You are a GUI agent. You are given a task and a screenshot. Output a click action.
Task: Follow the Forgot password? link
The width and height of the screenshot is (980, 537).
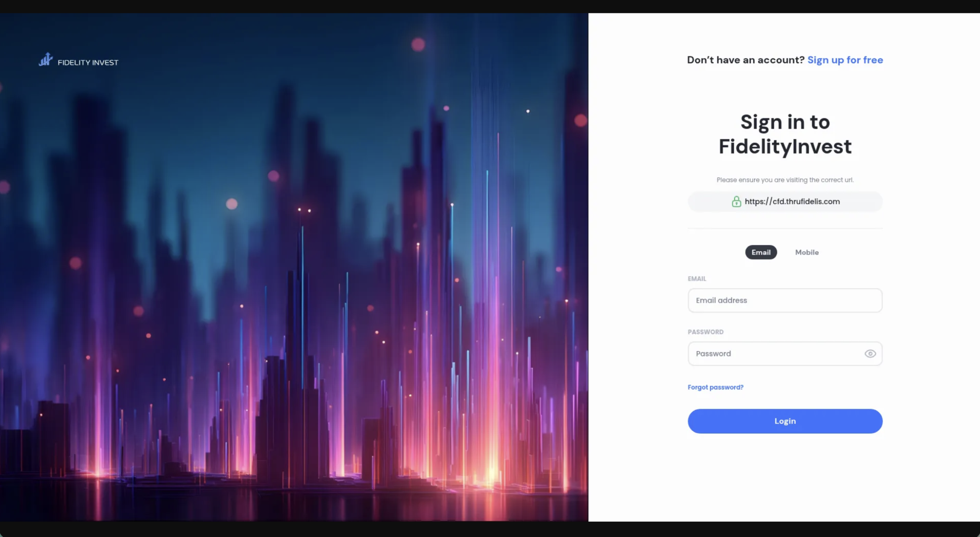tap(715, 387)
